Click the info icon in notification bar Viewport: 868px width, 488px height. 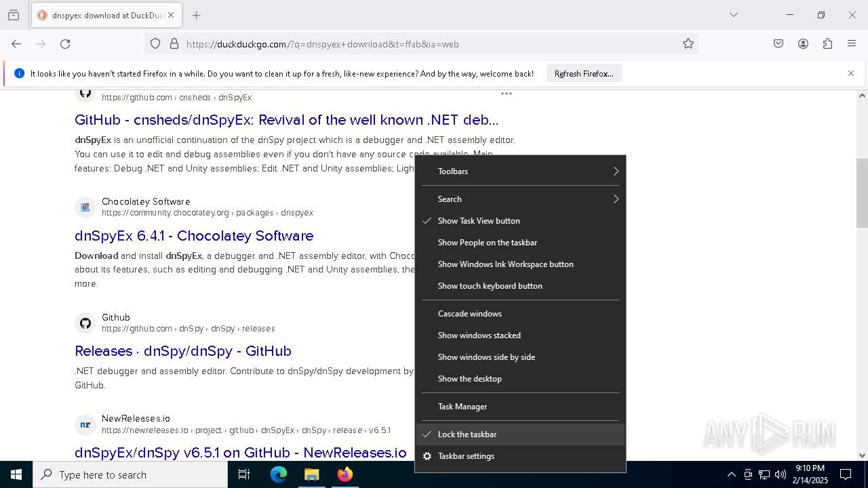[x=19, y=73]
